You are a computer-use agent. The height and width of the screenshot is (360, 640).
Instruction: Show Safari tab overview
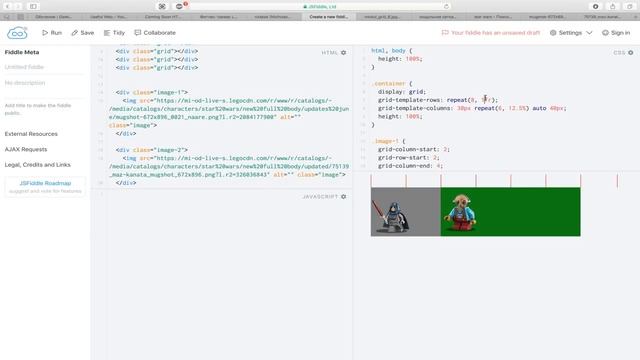click(630, 6)
